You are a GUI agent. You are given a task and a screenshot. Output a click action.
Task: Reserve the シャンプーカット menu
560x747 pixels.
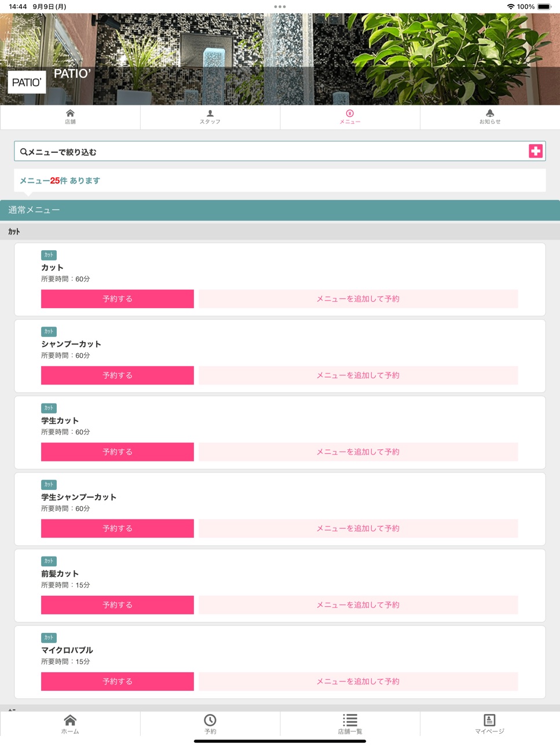click(x=118, y=375)
